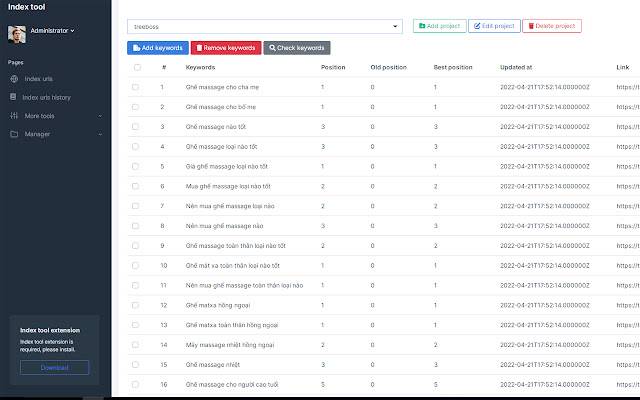Click the Delete project button

552,26
